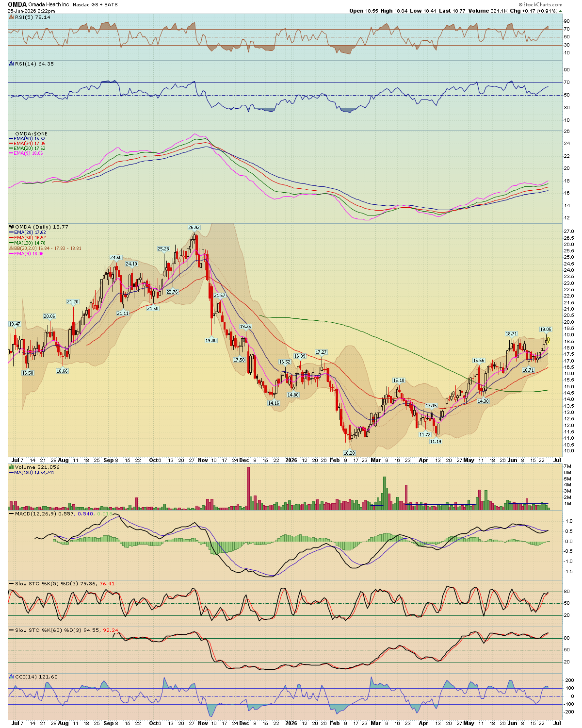The image size is (582, 728).
Task: Click the 25-Jun-2026 2:22pm timestamp
Action: point(31,11)
